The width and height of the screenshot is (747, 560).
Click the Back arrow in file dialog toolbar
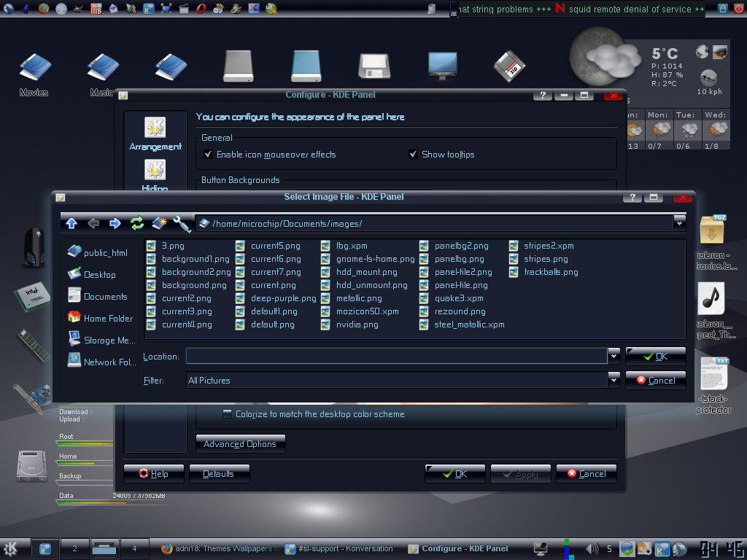pyautogui.click(x=93, y=223)
